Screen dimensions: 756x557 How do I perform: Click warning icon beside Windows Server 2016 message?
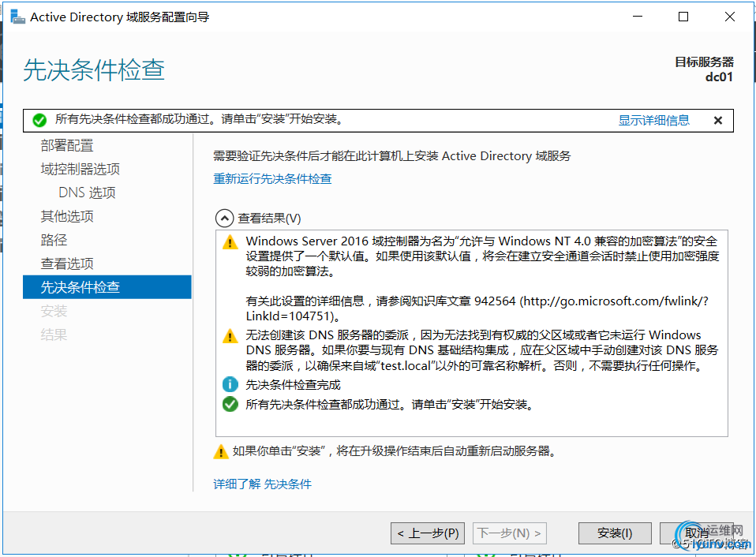(230, 241)
